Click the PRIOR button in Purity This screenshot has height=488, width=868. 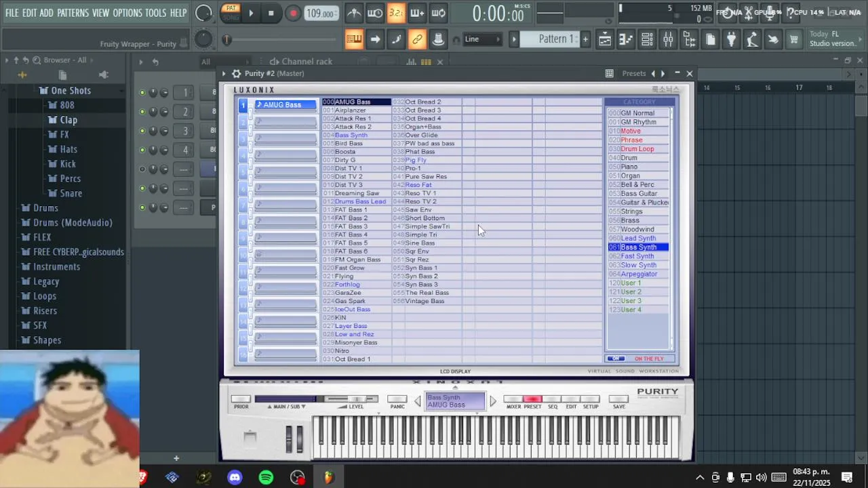click(241, 399)
